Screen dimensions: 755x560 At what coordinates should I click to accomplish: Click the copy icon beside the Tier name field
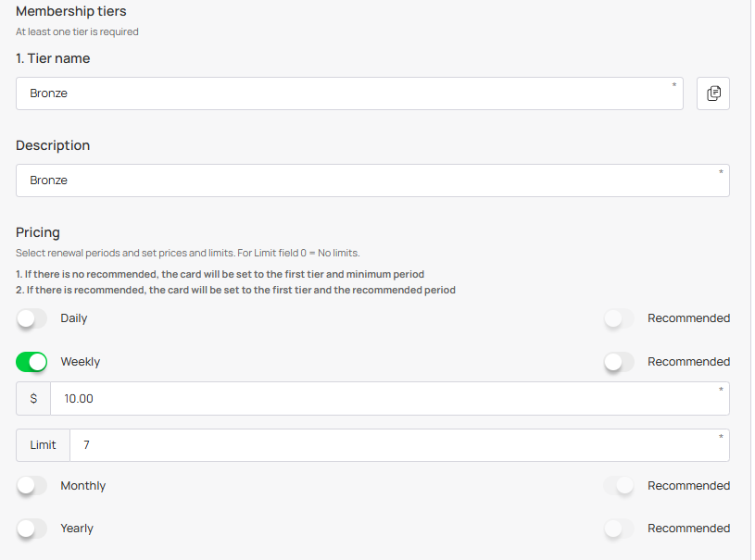tap(713, 93)
